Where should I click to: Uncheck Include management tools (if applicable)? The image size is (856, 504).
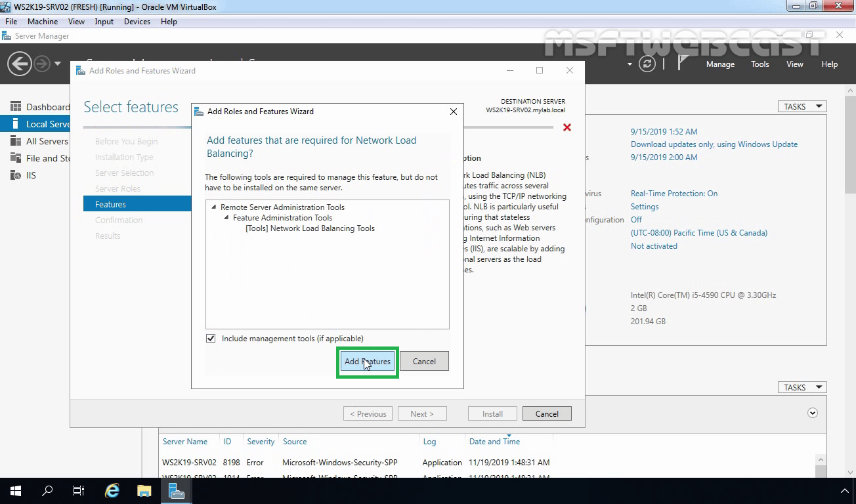coord(211,338)
